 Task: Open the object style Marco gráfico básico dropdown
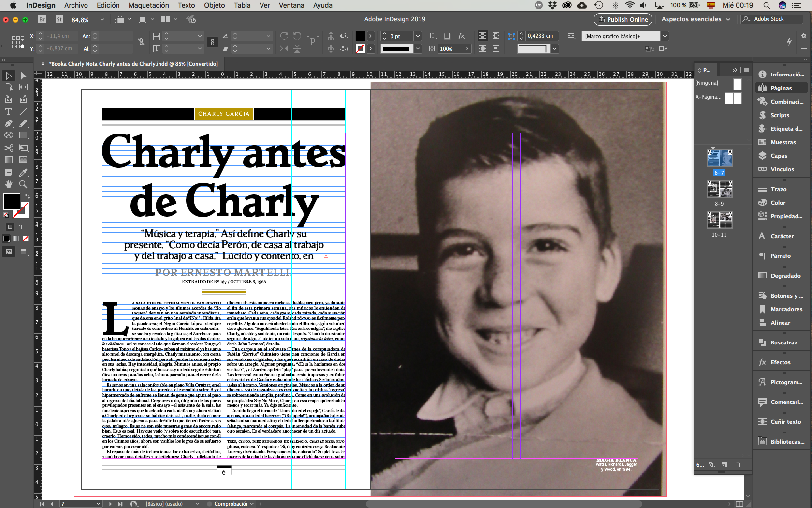coord(665,36)
